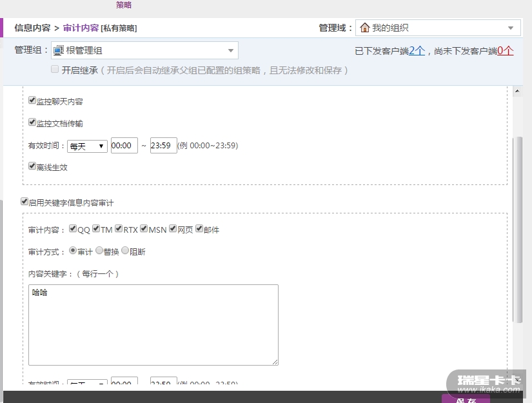Image resolution: width=532 pixels, height=403 pixels.
Task: Click the 保存 button
Action: coord(466,399)
